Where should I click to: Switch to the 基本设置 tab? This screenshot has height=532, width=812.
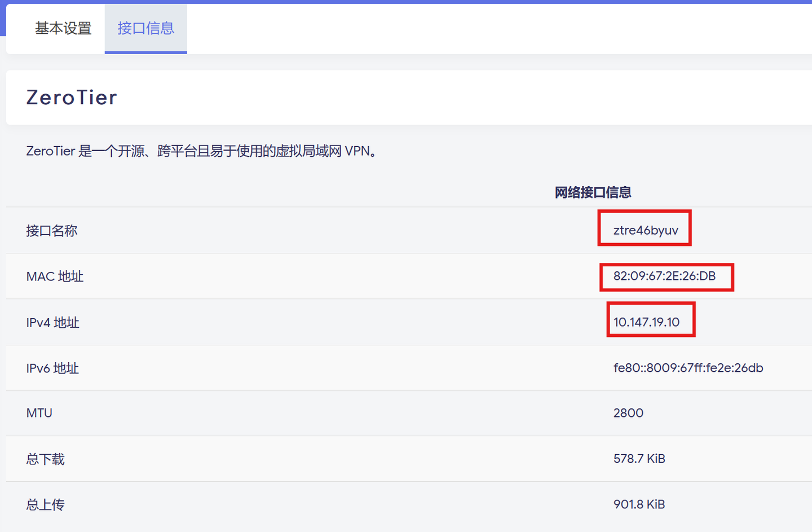(x=62, y=29)
